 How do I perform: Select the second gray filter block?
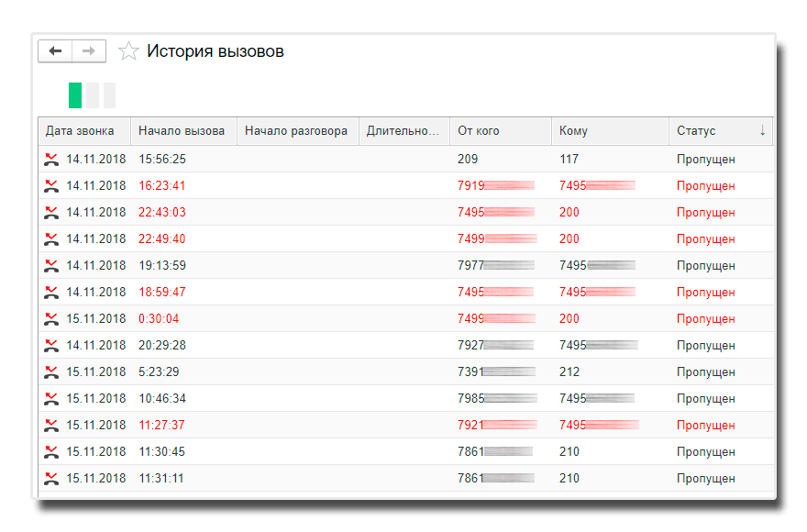click(93, 95)
